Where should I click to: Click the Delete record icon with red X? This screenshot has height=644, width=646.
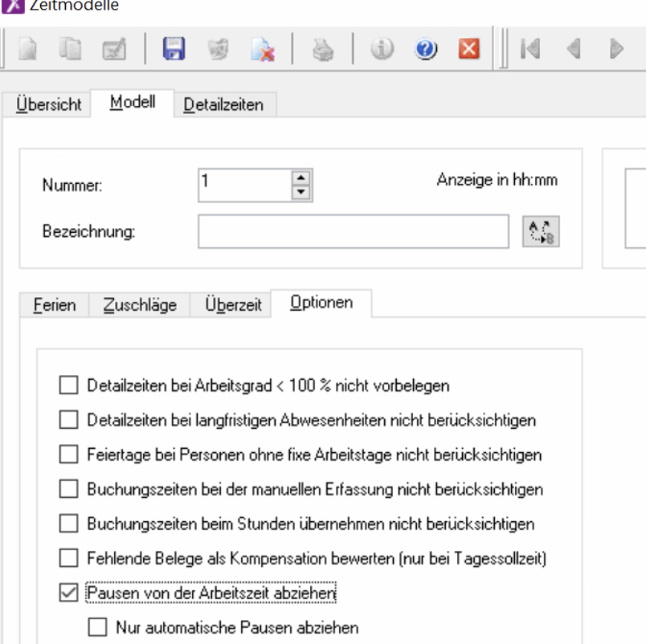[262, 50]
